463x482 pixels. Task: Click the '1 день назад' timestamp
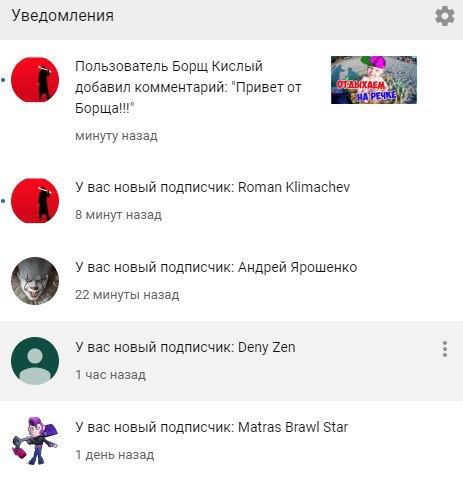point(115,455)
